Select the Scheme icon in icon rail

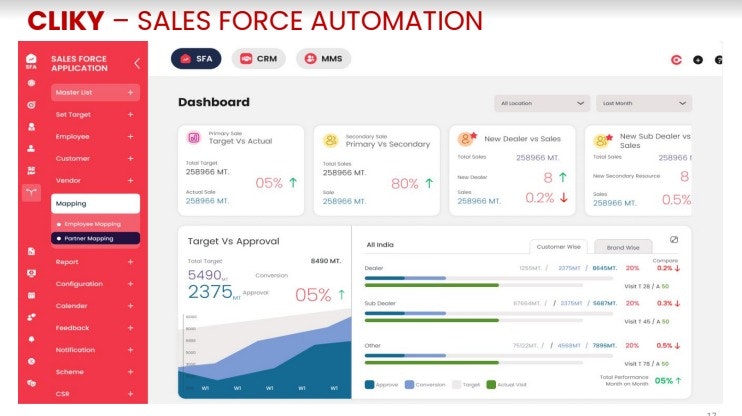[x=31, y=361]
